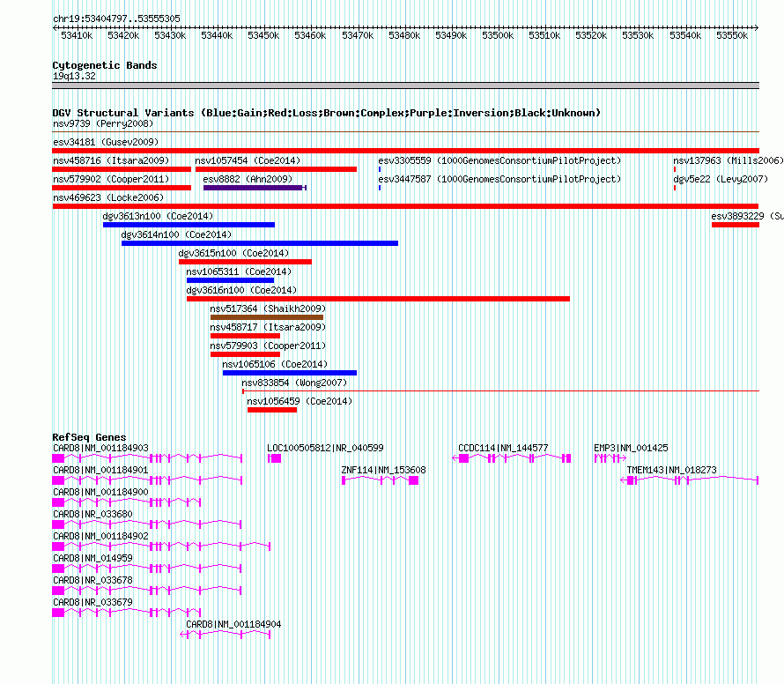This screenshot has width=784, height=684.
Task: Open nsv458717 (Itsara2009) variant label
Action: coord(268,327)
